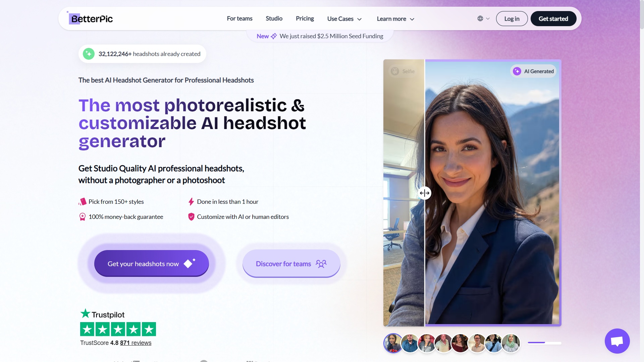Screen dimensions: 644x362
Task: Click the globe language icon
Action: coord(480,19)
